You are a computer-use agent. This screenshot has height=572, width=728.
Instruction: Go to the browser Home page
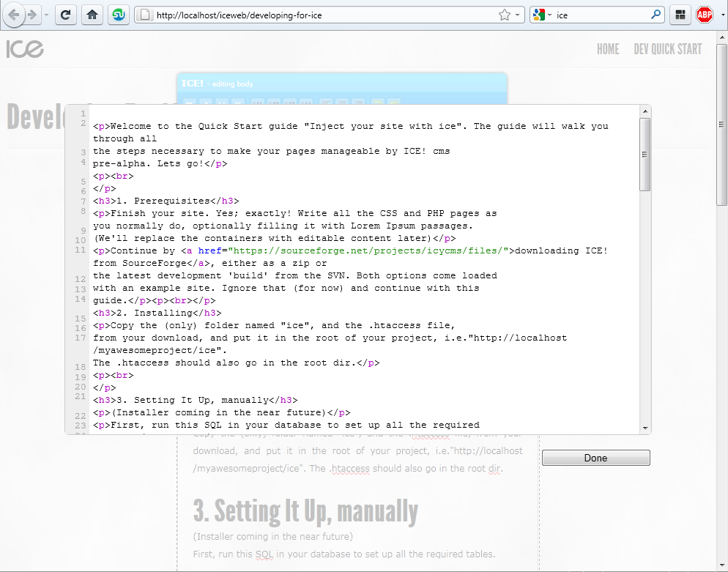pyautogui.click(x=92, y=15)
